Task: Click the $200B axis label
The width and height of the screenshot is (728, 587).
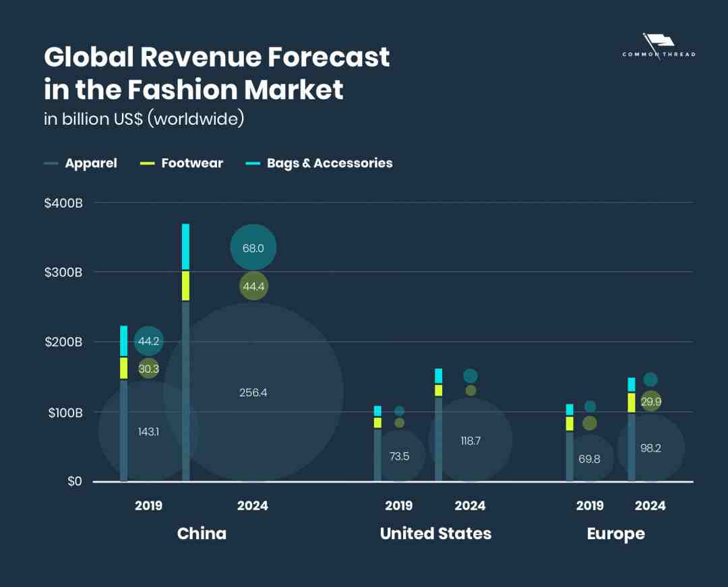Action: 63,342
